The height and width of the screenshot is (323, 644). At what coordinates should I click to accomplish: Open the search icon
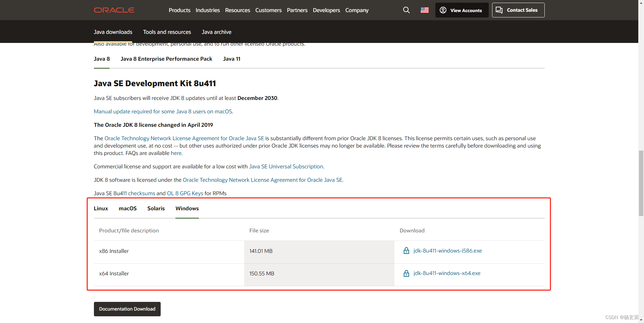[406, 10]
